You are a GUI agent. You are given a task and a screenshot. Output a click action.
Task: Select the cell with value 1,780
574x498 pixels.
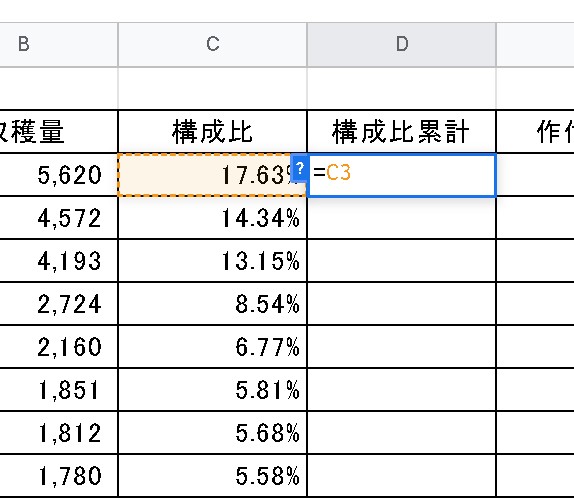tap(59, 476)
